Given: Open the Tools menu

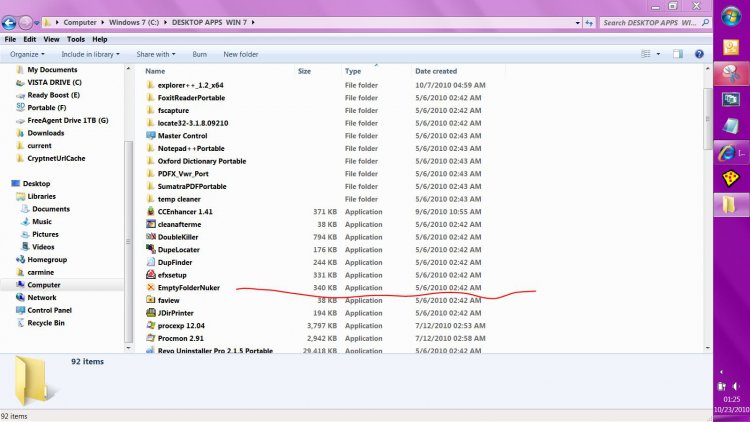Looking at the screenshot, I should pyautogui.click(x=76, y=39).
